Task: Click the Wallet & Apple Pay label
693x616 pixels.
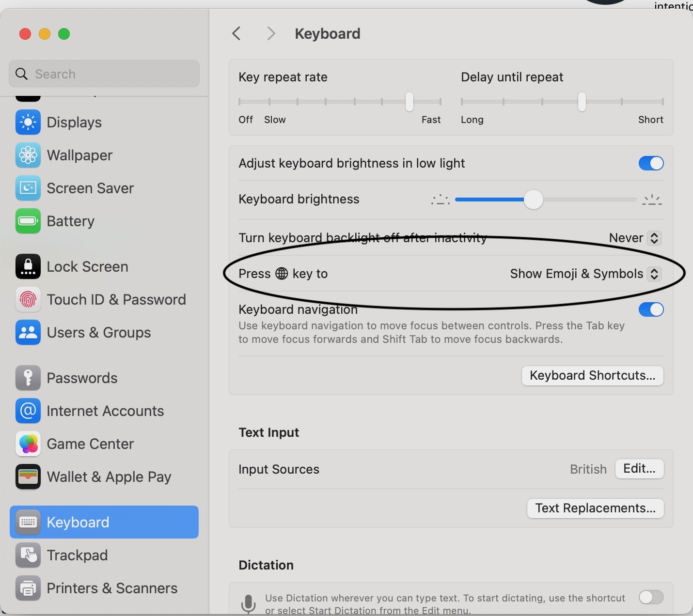Action: tap(109, 477)
